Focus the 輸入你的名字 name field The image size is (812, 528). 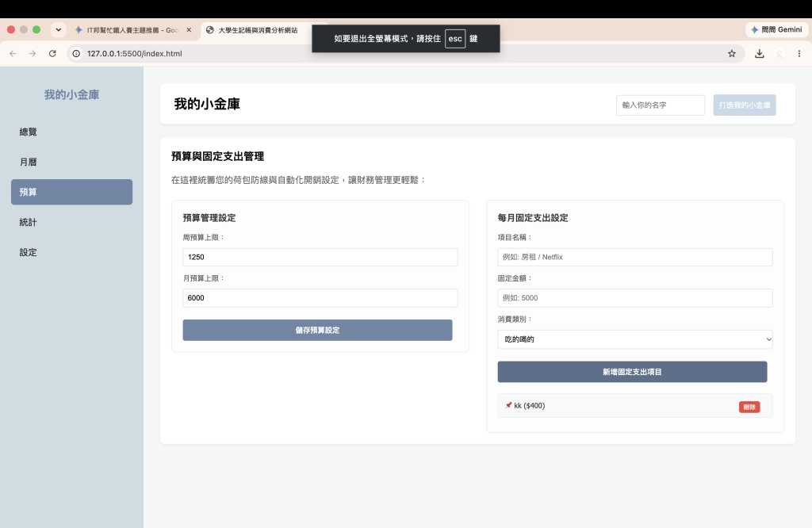tap(661, 105)
